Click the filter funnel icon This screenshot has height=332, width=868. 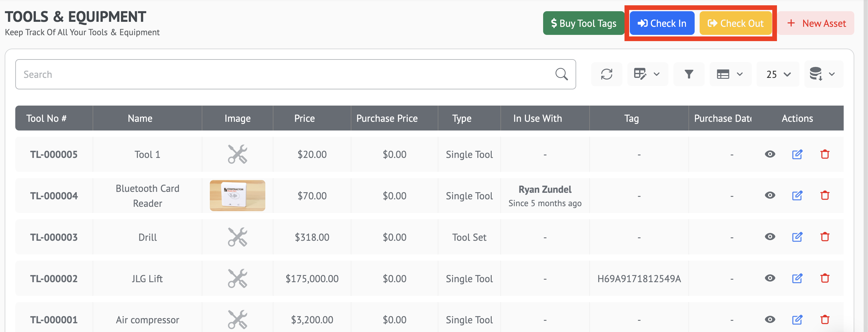[x=688, y=74]
